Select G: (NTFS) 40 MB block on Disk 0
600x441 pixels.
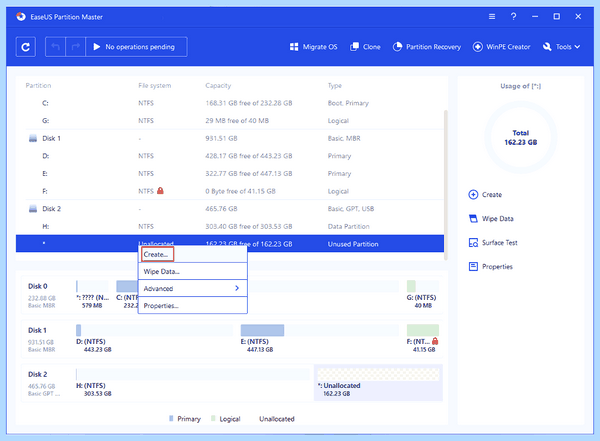[422, 294]
